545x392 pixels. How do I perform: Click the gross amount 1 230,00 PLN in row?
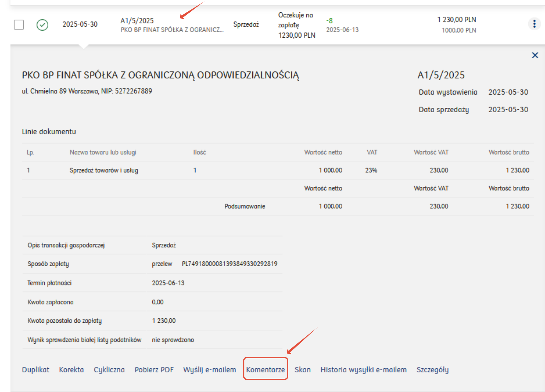pyautogui.click(x=456, y=20)
